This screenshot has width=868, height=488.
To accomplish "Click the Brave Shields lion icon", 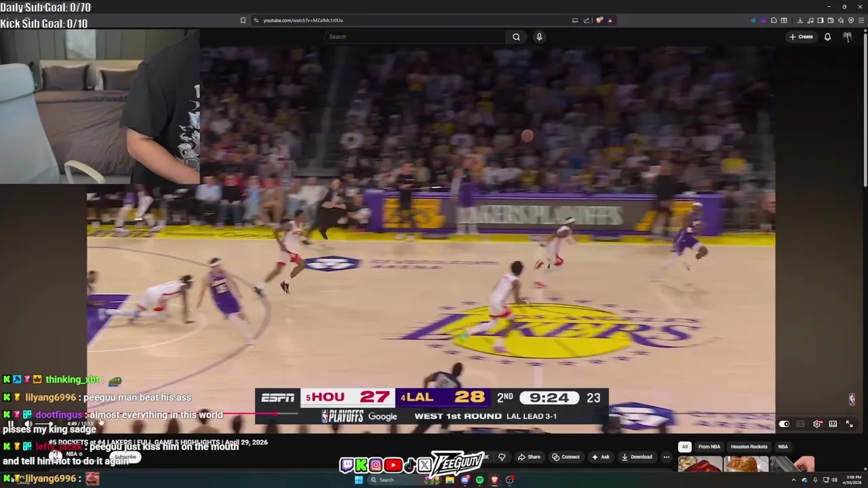I will (x=599, y=20).
